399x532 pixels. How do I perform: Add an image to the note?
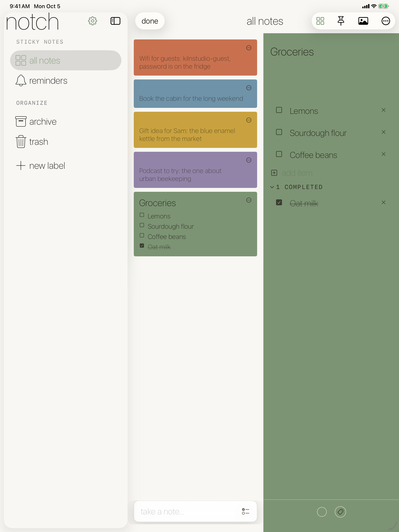pos(363,21)
